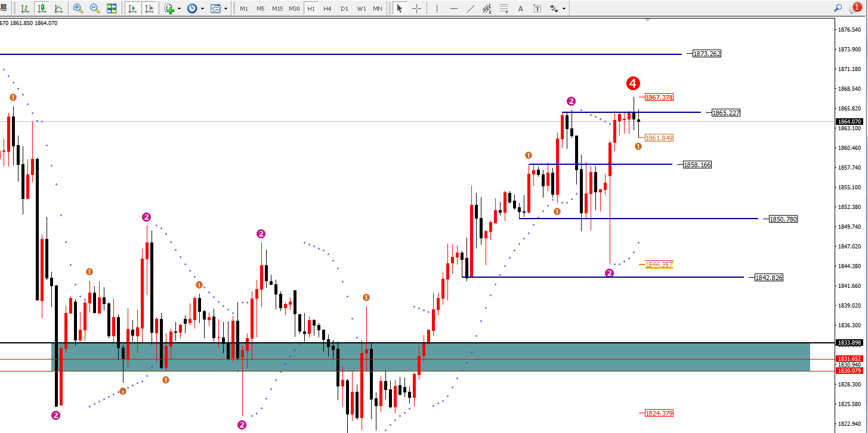Screen dimensions: 868x433
Task: Click the red 1830.079 price axis tag
Action: point(850,370)
